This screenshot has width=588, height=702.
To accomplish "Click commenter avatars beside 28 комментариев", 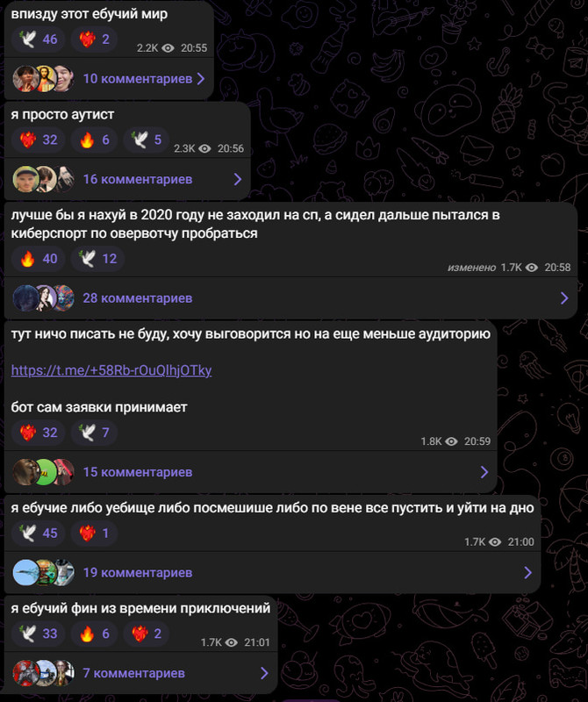I will (x=43, y=298).
